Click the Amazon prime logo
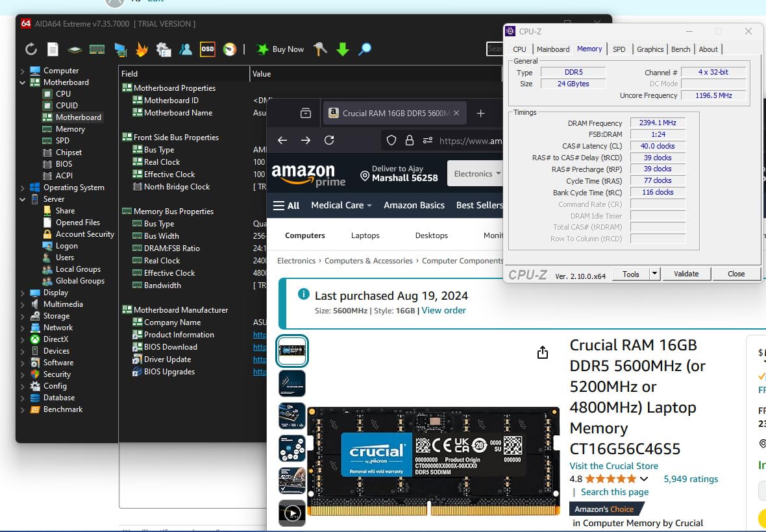The width and height of the screenshot is (766, 532). click(308, 175)
